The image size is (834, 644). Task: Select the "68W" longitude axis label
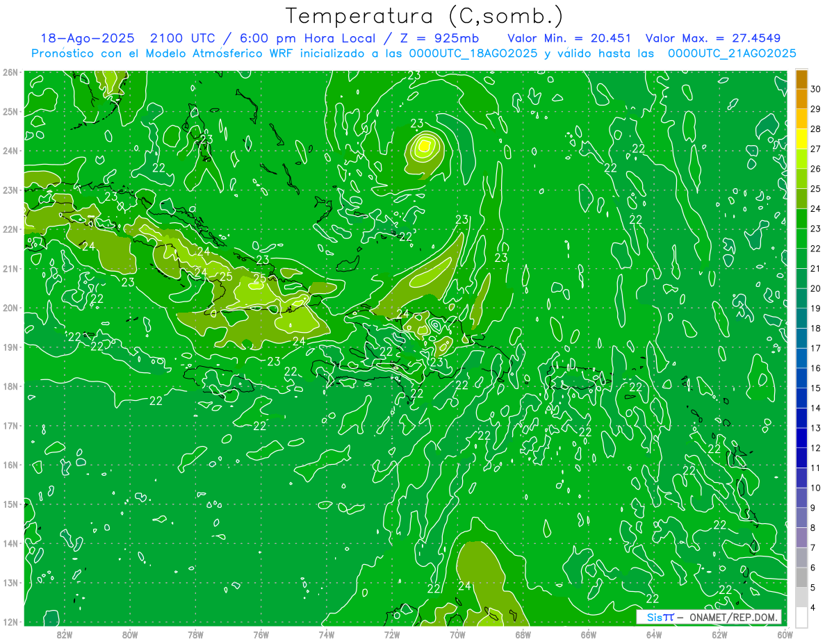[x=523, y=634]
